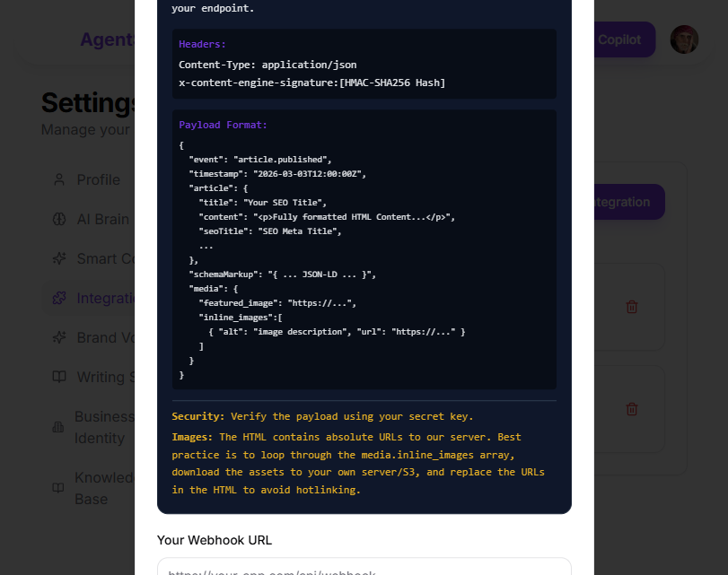Click the Smart Content sparkles icon
This screenshot has height=575, width=728.
[x=57, y=258]
